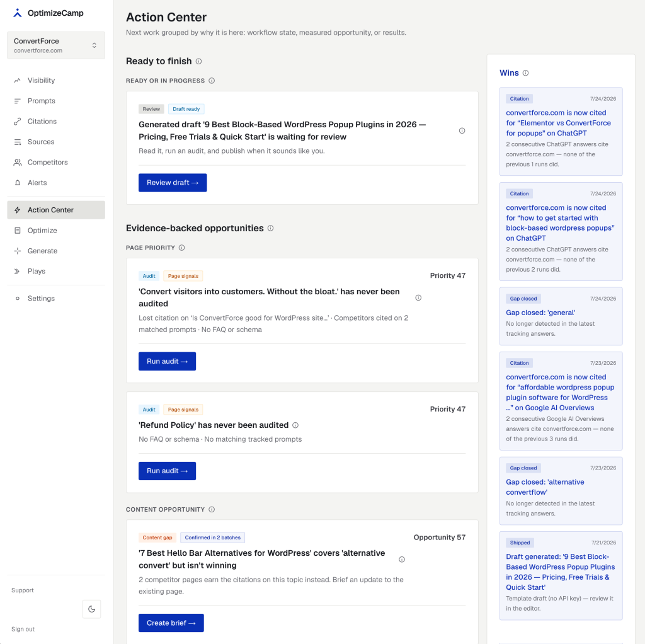The image size is (645, 644).
Task: Click info icon on 'Convert visitors into customers' card
Action: point(418,298)
